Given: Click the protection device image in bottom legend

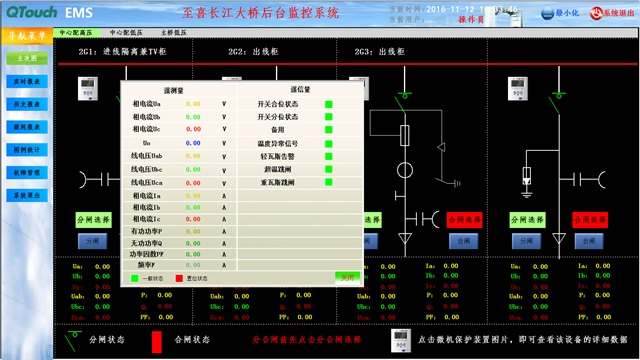Looking at the screenshot, I should [x=401, y=340].
